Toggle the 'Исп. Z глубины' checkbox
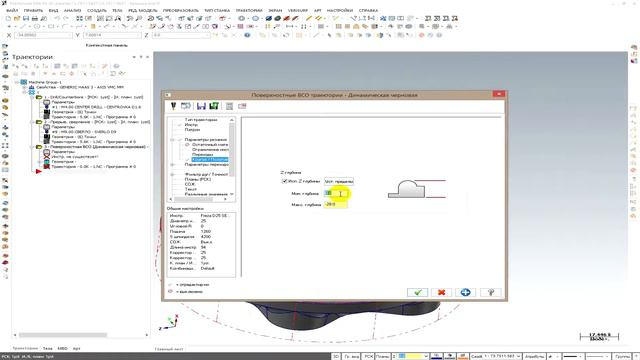The height and width of the screenshot is (360, 640). point(284,181)
